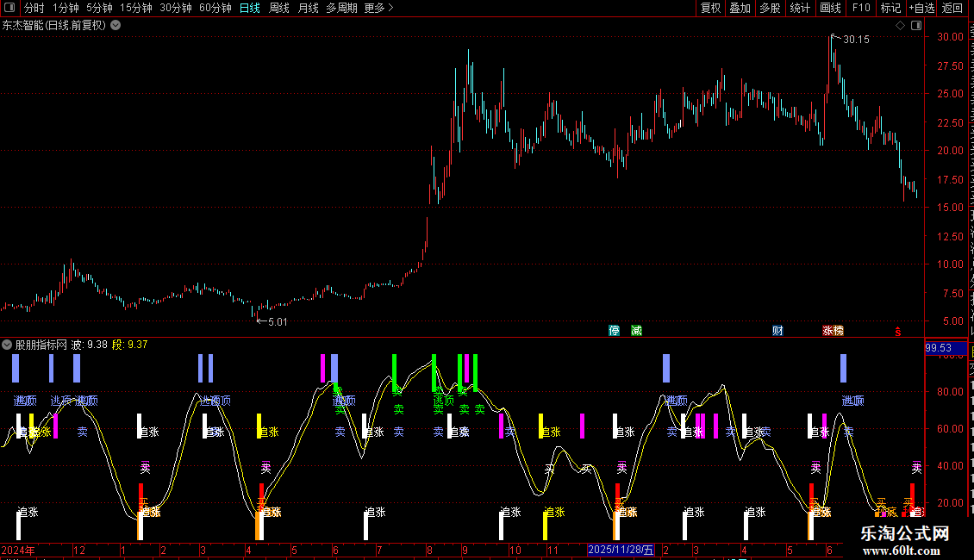Viewport: 974px width, 560px height.
Task: Toggle the right side panel icon
Action: tap(916, 26)
